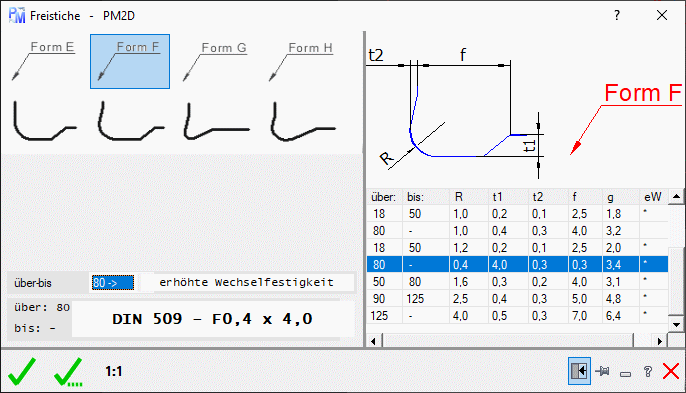
Task: Click the 1:1 scale label
Action: pyautogui.click(x=114, y=372)
